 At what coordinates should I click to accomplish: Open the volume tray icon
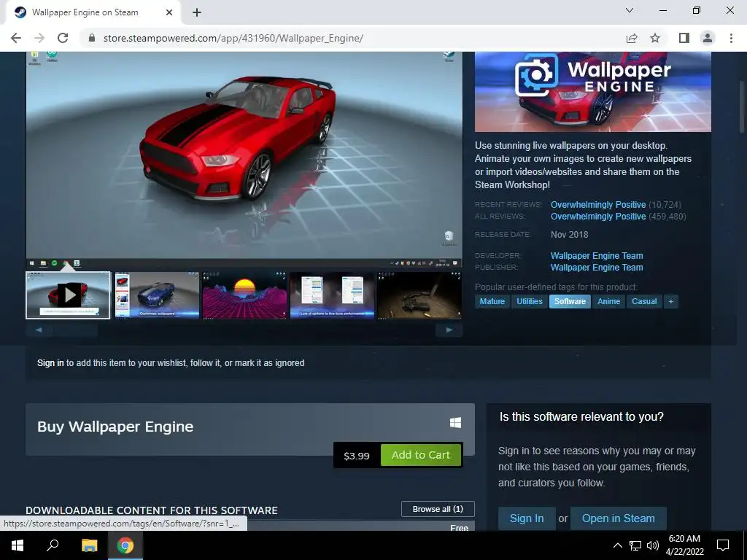(653, 545)
